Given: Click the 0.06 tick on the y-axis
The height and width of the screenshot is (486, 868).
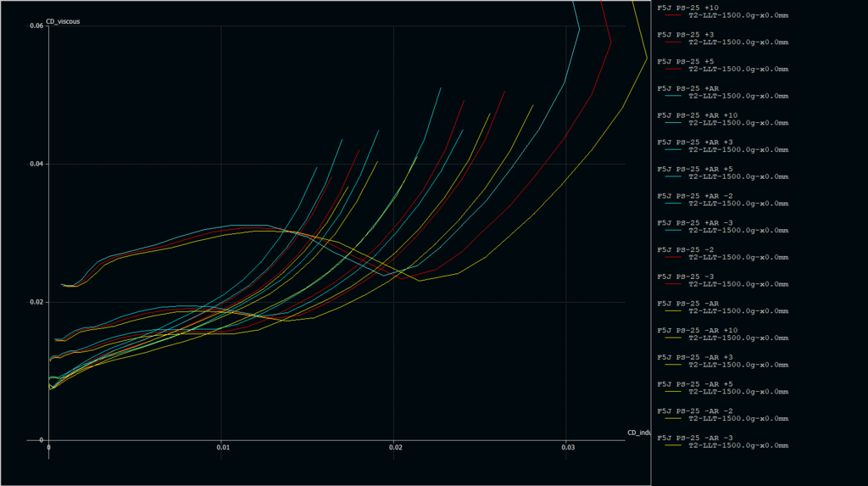Looking at the screenshot, I should (36, 26).
